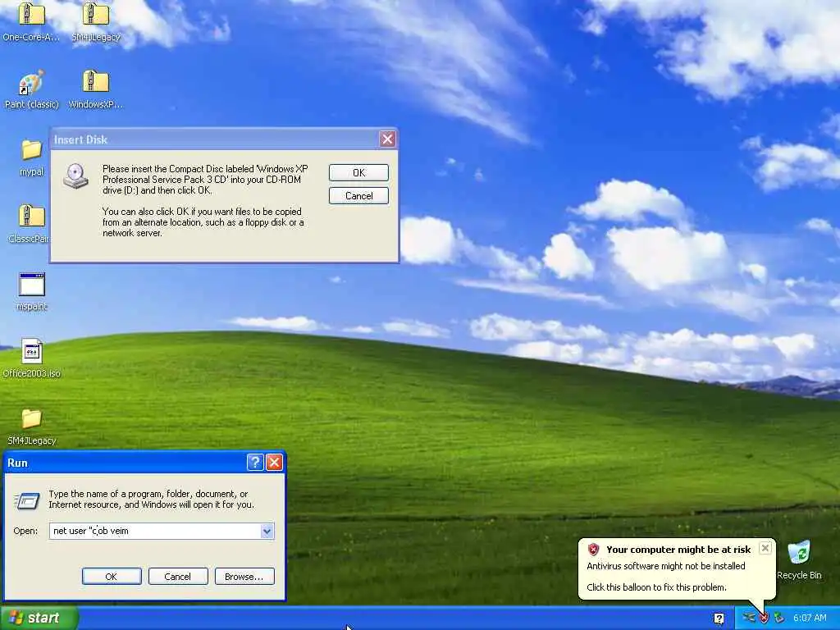Expand the Open combo box dropdown arrow
Screen dimensions: 840x630
[267, 531]
